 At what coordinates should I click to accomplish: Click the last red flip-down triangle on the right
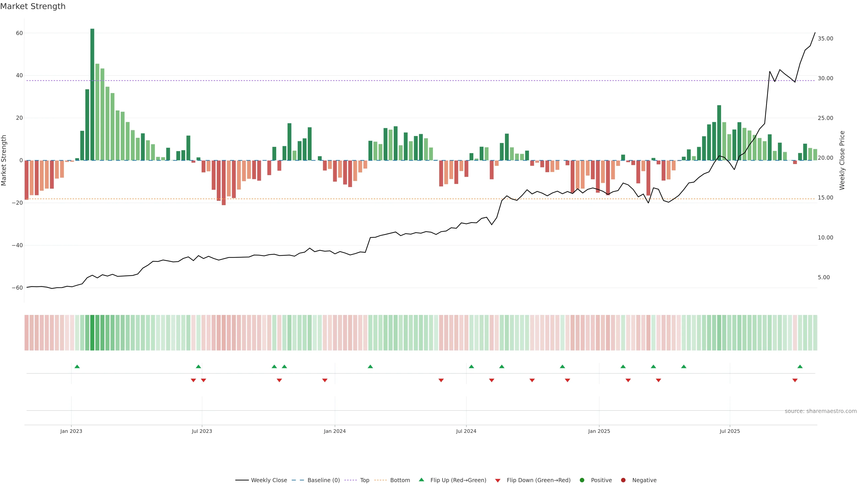point(795,380)
